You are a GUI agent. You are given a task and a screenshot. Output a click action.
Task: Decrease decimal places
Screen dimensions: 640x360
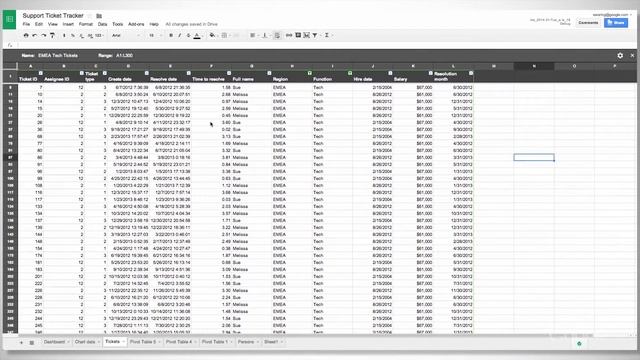(x=81, y=36)
